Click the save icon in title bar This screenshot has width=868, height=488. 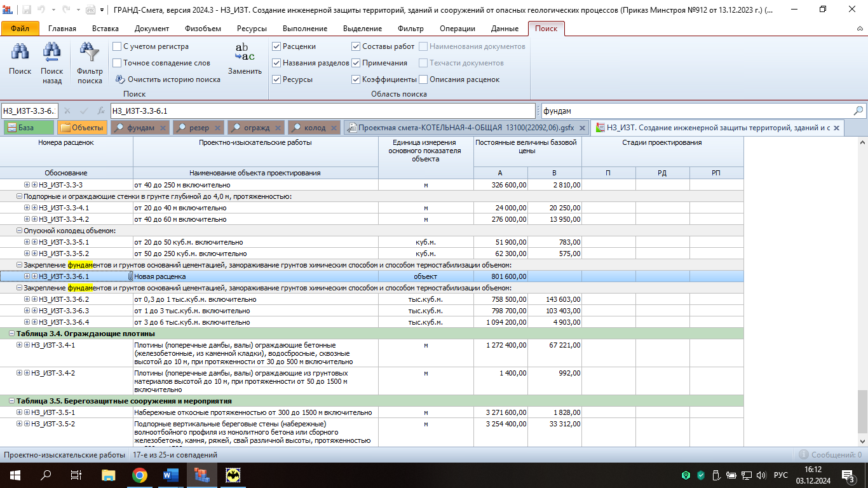pos(27,10)
